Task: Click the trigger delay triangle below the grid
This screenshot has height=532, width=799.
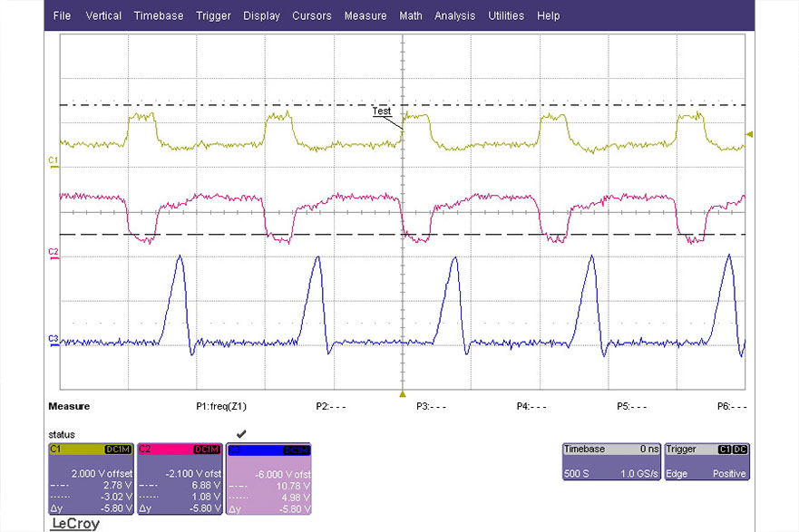Action: [402, 394]
